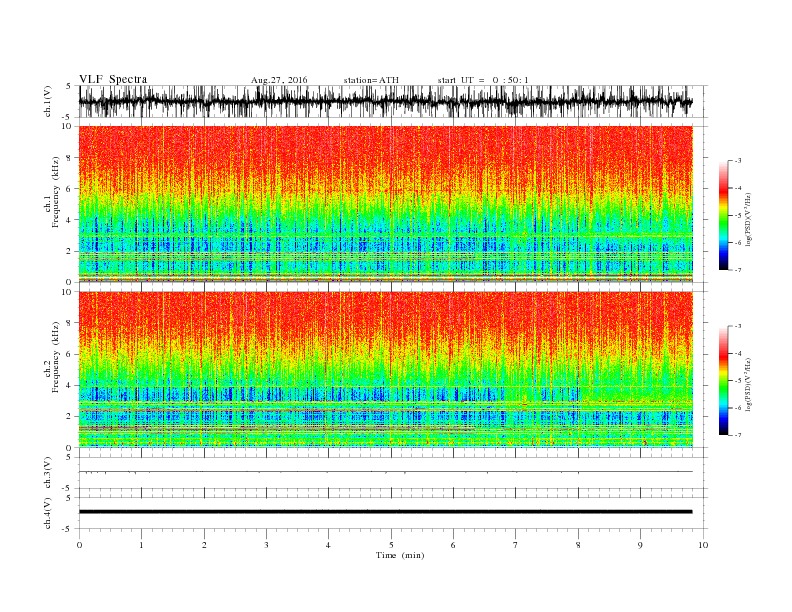The image size is (792, 612).
Task: Select the "start UT = 0:50:1" label
Action: pos(483,80)
